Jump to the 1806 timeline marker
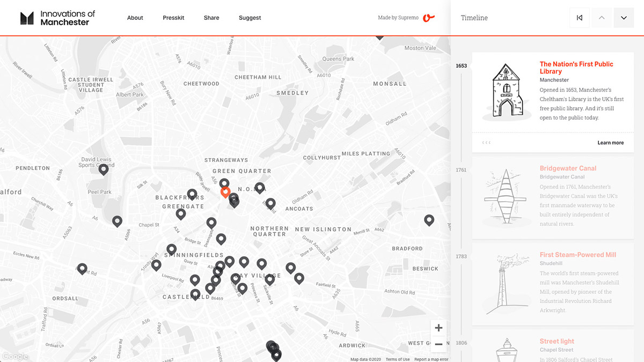644x362 pixels. [x=461, y=343]
